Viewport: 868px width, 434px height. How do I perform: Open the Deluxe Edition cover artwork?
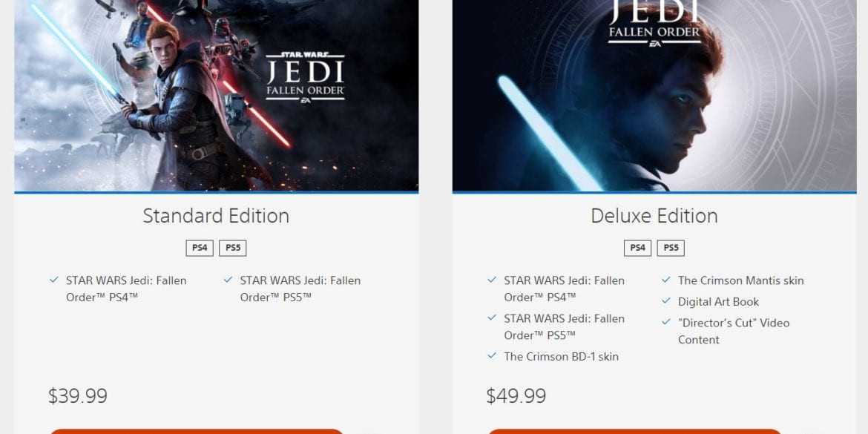click(x=654, y=95)
